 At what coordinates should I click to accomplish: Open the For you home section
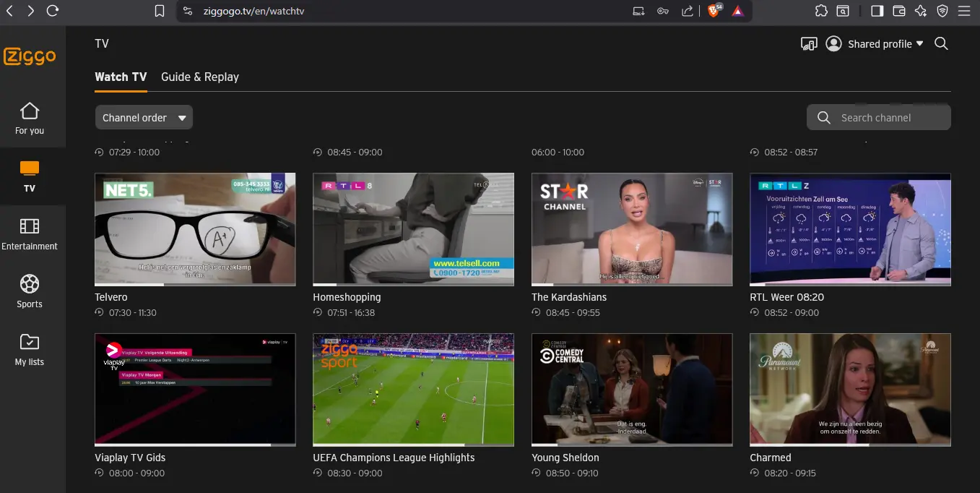point(30,119)
